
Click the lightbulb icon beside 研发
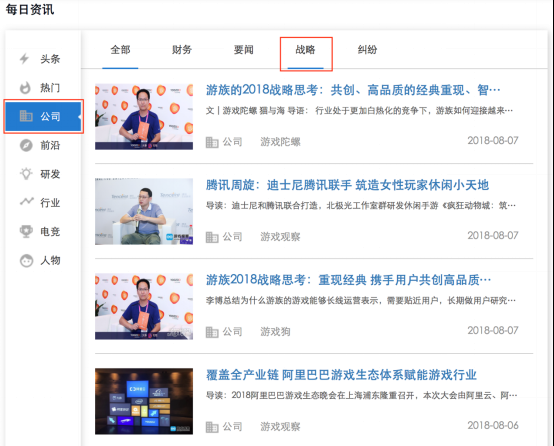coord(26,174)
